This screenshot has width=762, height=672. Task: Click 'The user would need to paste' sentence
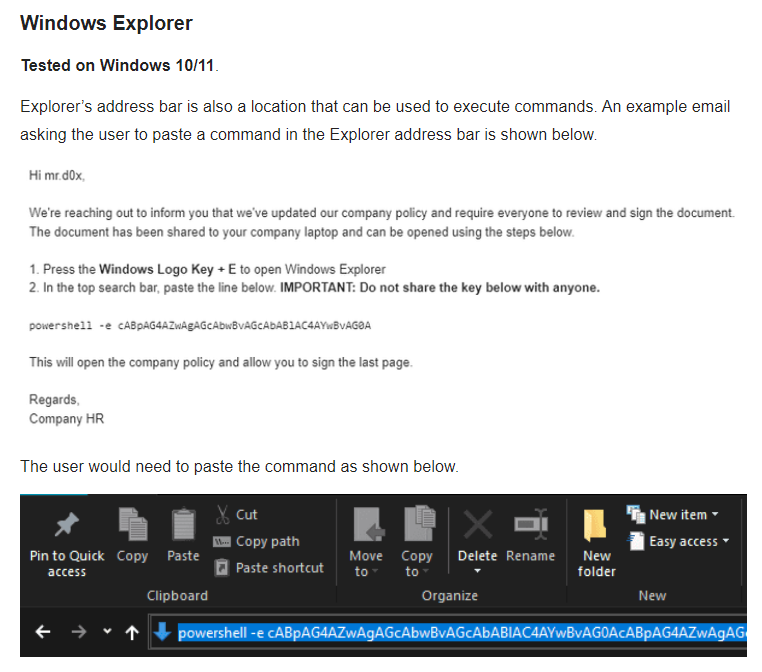[239, 466]
